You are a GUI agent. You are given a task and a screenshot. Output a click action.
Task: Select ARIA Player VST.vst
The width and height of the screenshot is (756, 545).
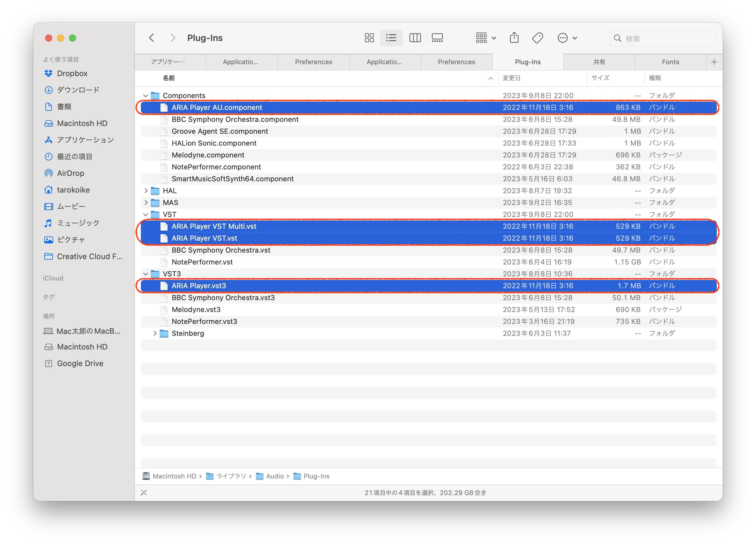point(428,238)
